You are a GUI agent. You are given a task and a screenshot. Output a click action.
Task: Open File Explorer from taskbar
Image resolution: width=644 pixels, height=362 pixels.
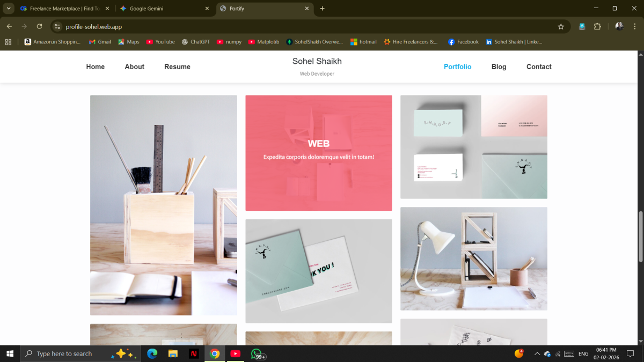tap(173, 353)
